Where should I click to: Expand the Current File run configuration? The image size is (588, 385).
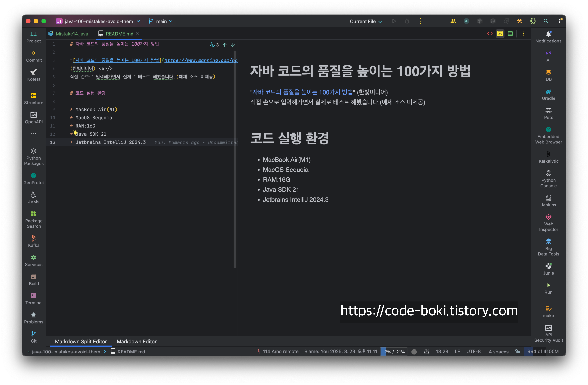(x=366, y=21)
